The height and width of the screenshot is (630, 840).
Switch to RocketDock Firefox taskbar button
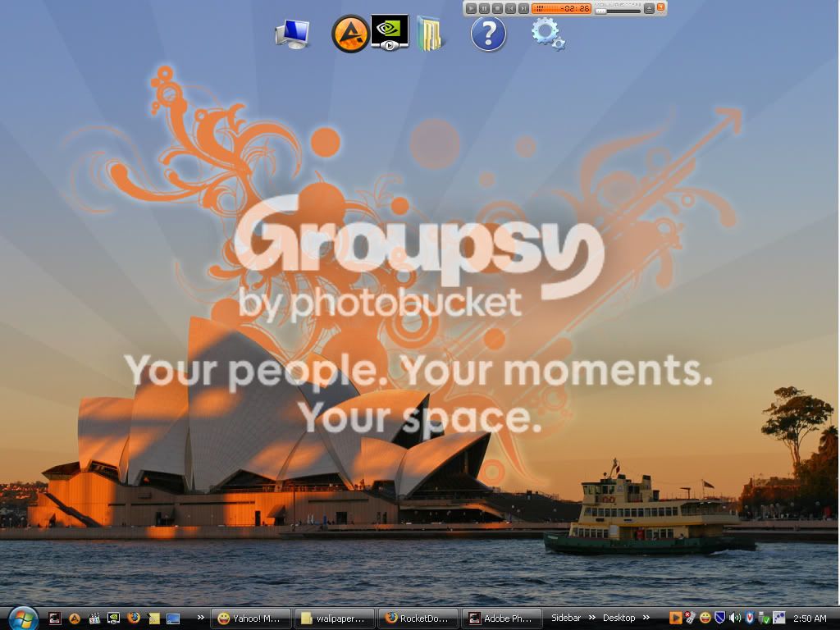point(418,619)
